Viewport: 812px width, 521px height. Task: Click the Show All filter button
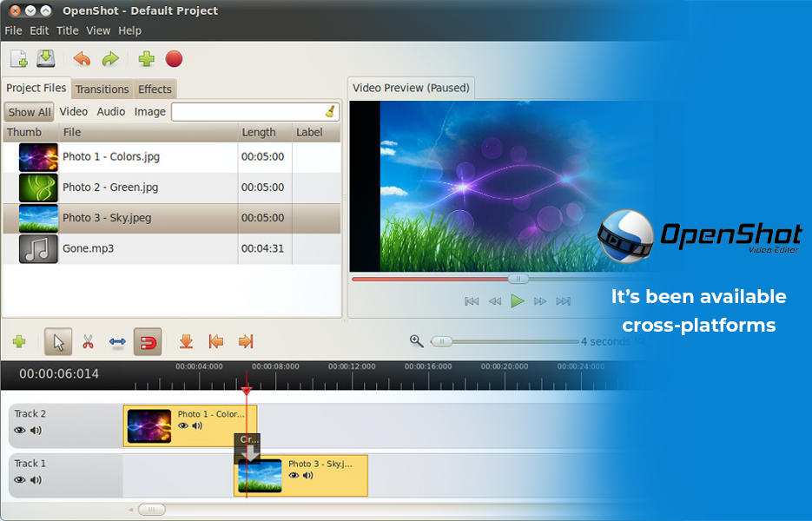point(30,112)
